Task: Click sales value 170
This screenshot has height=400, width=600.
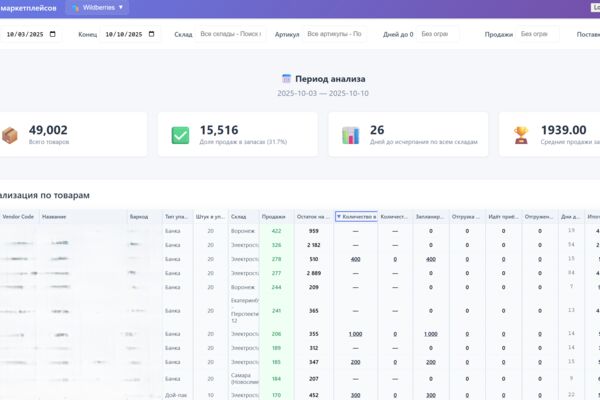Action: click(x=276, y=395)
